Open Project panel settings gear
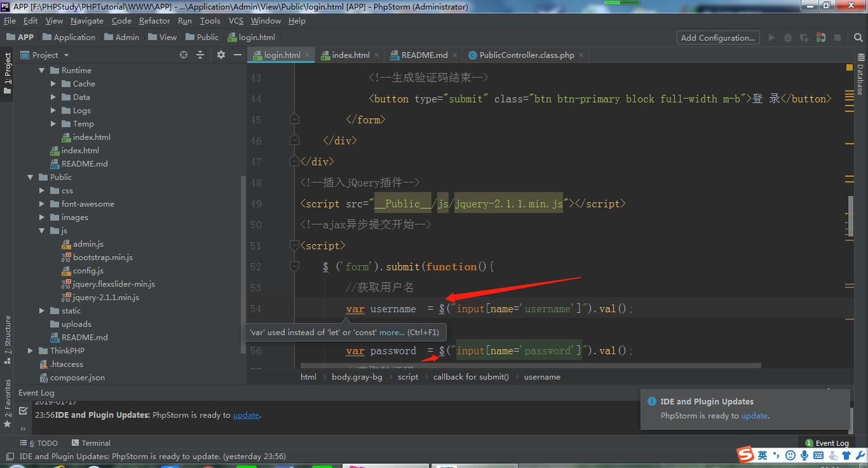 pyautogui.click(x=221, y=55)
